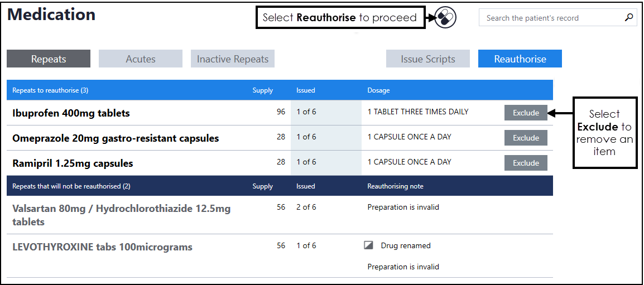Exclude Ramipril 1.25mg capsules
This screenshot has height=285, width=644.
tap(526, 163)
